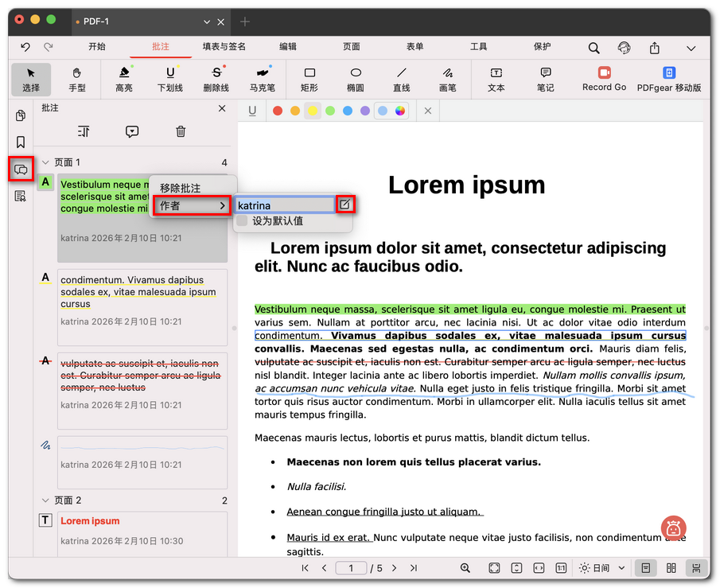Choose 移除批注 from context menu
The height and width of the screenshot is (588, 720).
(181, 189)
